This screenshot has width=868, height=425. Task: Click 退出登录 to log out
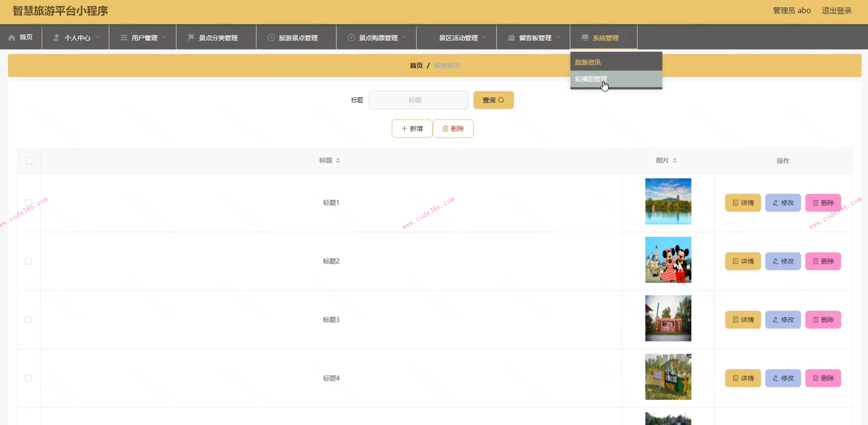click(x=836, y=11)
